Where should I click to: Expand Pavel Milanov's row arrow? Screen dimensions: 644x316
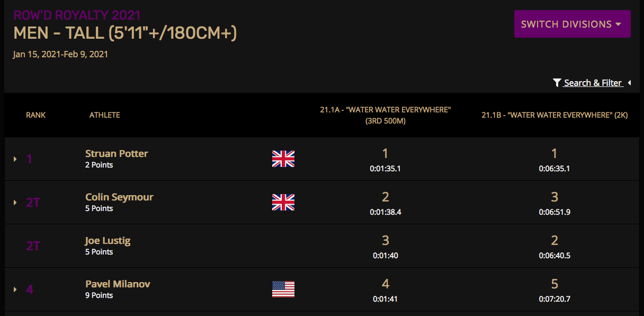click(15, 289)
